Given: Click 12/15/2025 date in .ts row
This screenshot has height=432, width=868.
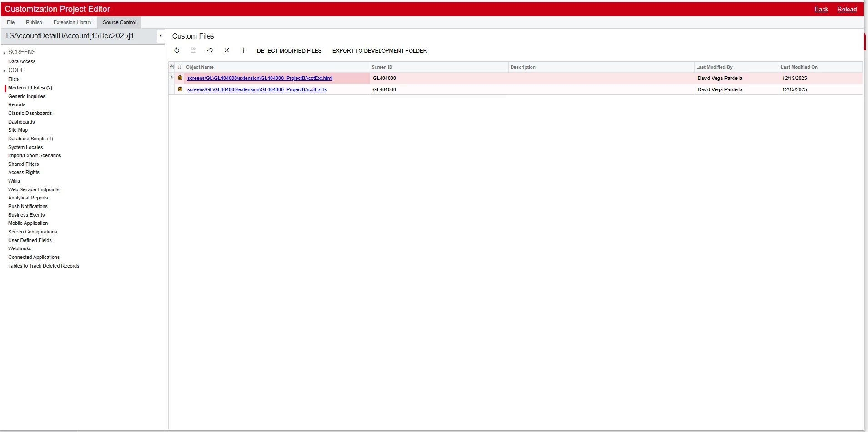Looking at the screenshot, I should tap(794, 89).
